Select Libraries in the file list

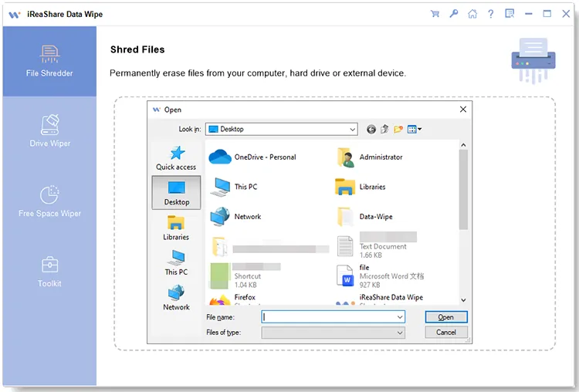click(361, 187)
